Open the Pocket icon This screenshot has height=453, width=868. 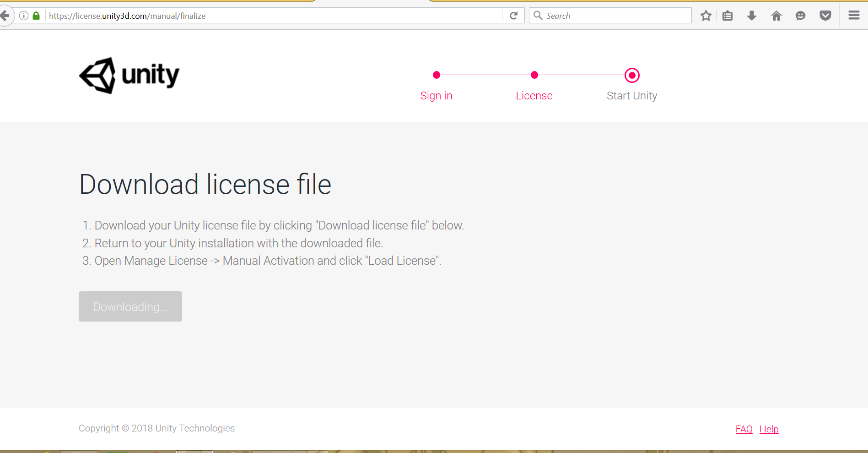point(825,16)
